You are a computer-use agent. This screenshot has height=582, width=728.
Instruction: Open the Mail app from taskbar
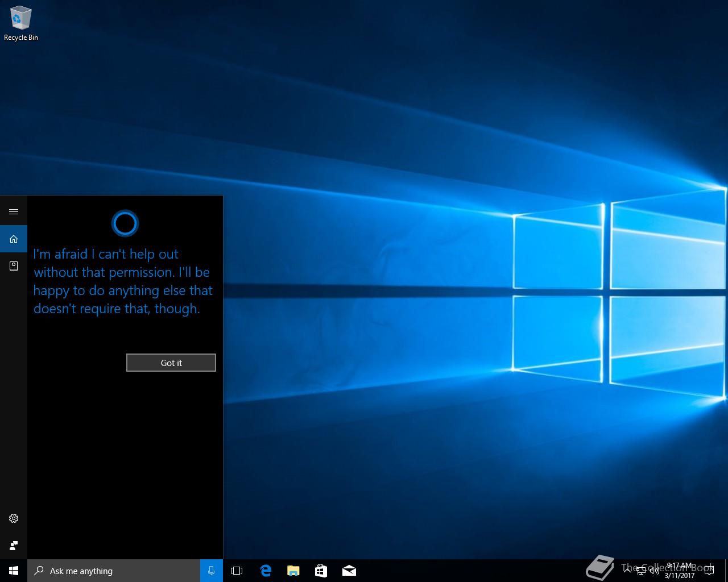349,571
